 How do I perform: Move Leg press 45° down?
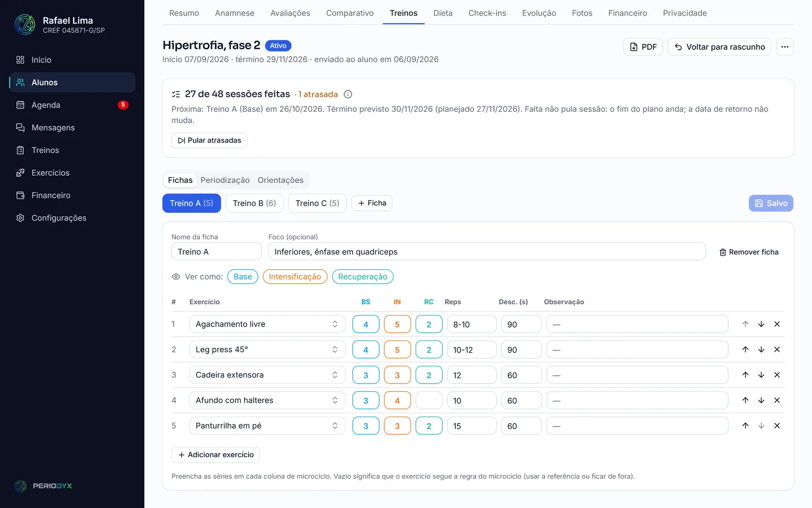761,350
